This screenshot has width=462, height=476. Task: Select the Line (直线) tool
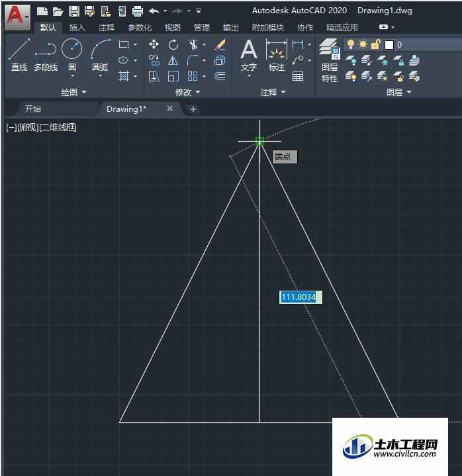pos(19,55)
